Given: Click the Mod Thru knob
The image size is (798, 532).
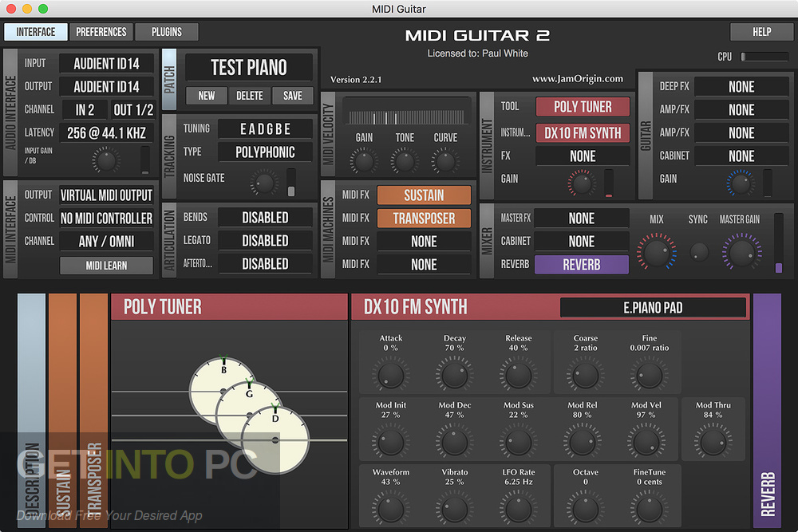Looking at the screenshot, I should point(713,443).
